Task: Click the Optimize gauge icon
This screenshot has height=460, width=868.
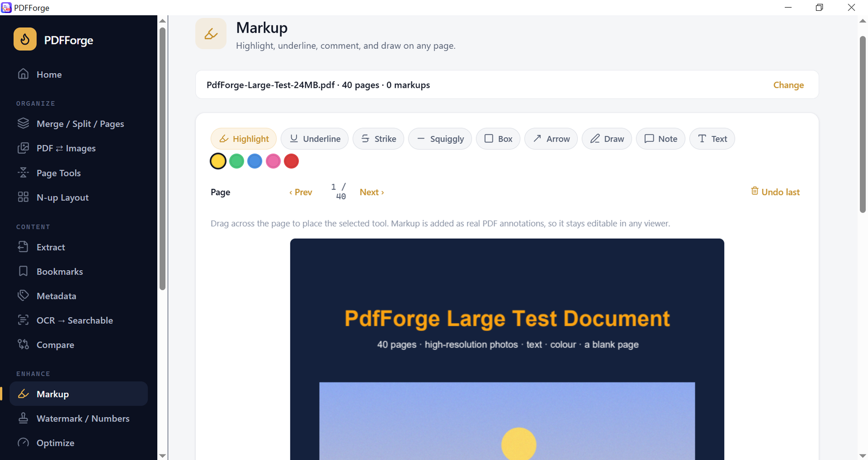Action: [x=23, y=443]
